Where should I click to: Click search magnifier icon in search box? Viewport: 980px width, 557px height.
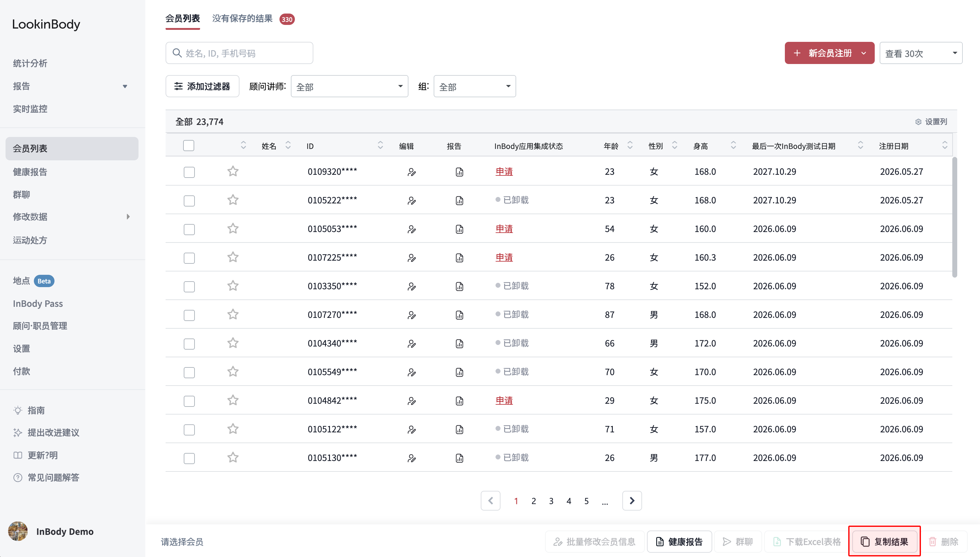pyautogui.click(x=177, y=53)
